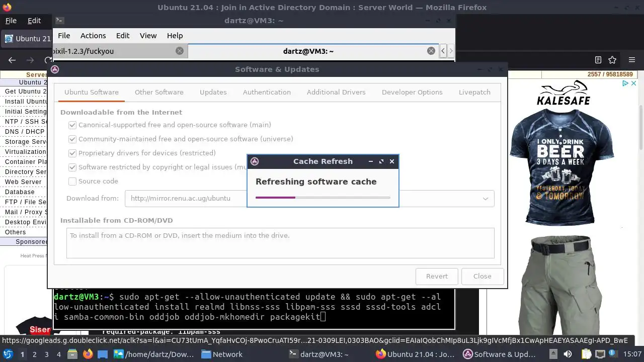Open the terminal's View menu
The height and width of the screenshot is (362, 644).
point(148,36)
